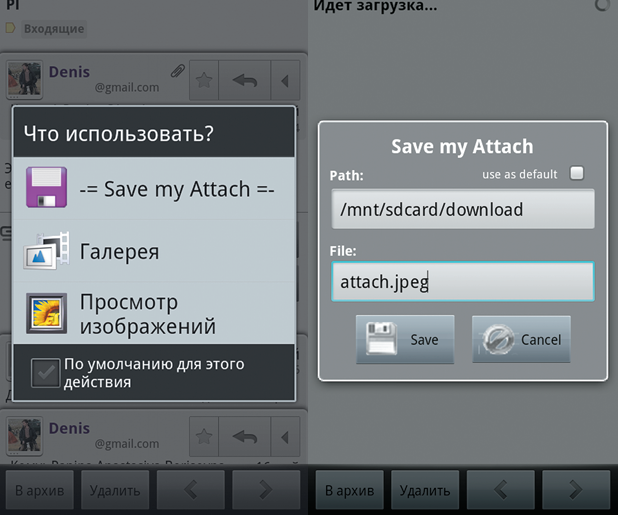The width and height of the screenshot is (618, 515).
Task: Star the bottom Denis email
Action: (203, 436)
